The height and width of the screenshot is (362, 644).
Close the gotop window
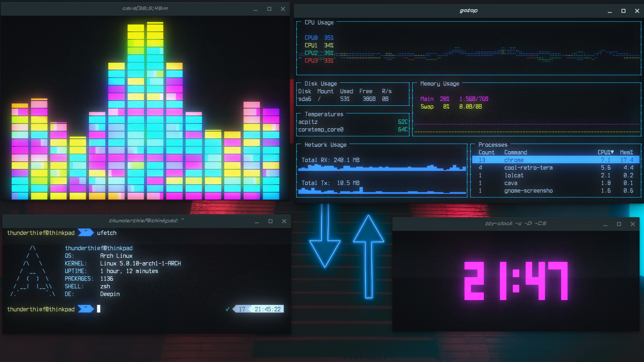point(637,11)
